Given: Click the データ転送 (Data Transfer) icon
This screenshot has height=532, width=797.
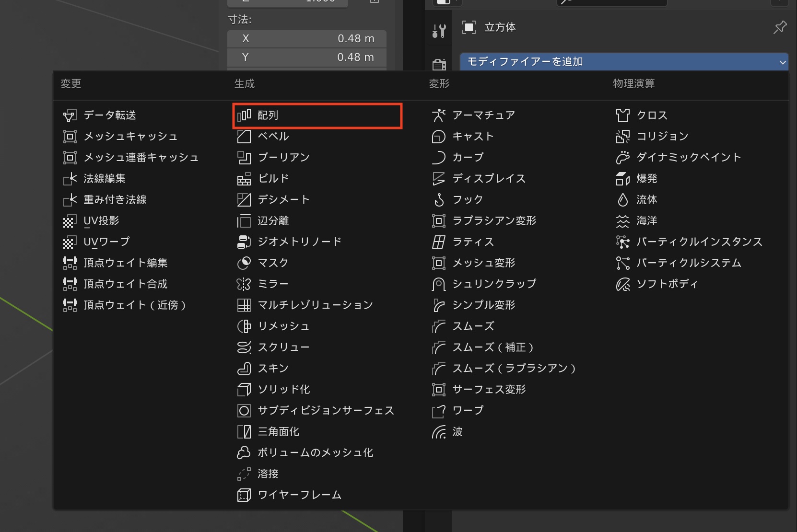Looking at the screenshot, I should [x=70, y=116].
